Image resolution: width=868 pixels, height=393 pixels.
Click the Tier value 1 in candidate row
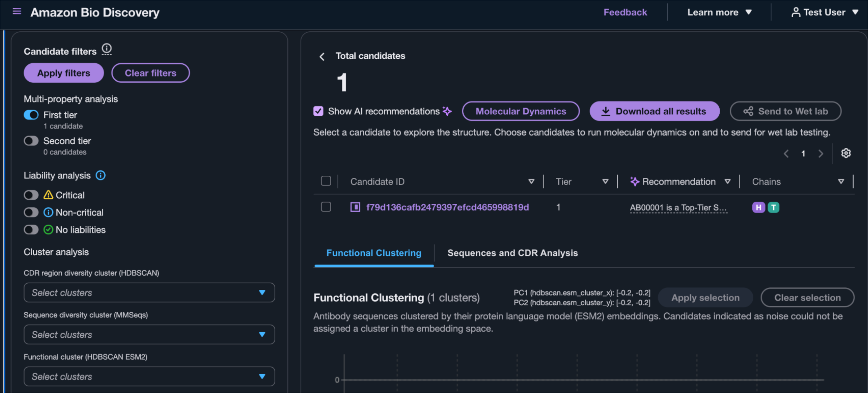click(558, 207)
